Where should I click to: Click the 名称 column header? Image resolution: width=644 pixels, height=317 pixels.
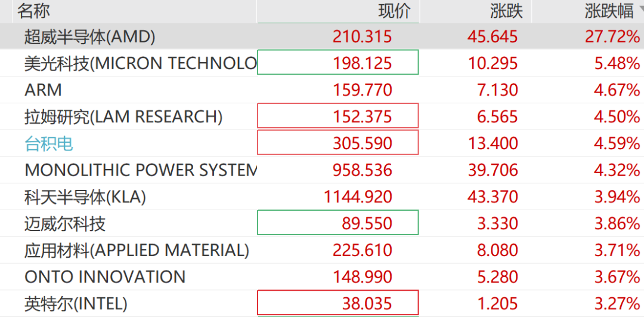tap(34, 10)
